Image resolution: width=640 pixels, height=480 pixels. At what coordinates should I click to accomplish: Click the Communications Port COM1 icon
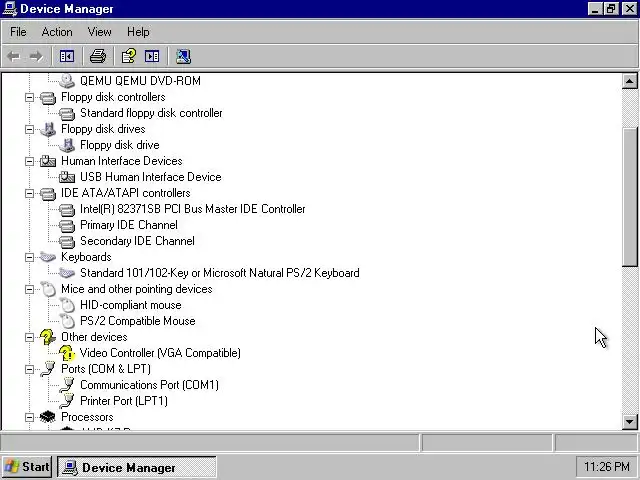coord(67,385)
